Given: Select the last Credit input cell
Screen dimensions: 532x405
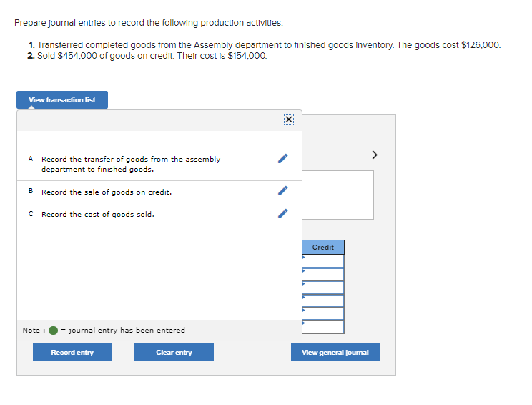Looking at the screenshot, I should pos(323,327).
